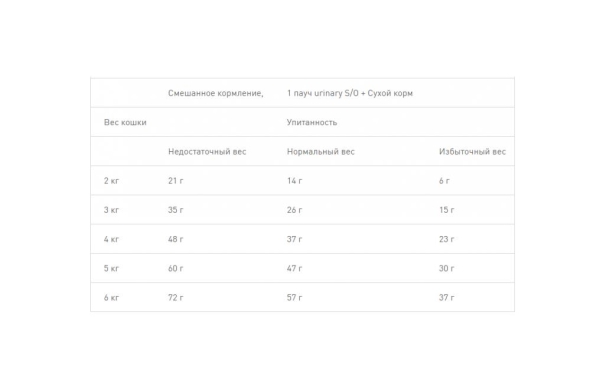Click the '2 кг' row label
The height and width of the screenshot is (374, 600).
click(111, 181)
